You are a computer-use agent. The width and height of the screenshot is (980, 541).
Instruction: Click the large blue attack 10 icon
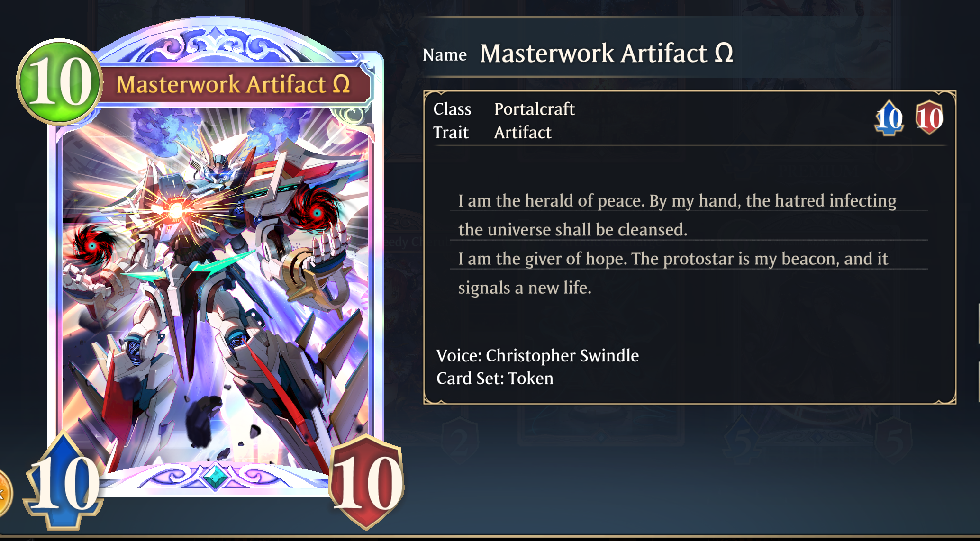pos(64,482)
